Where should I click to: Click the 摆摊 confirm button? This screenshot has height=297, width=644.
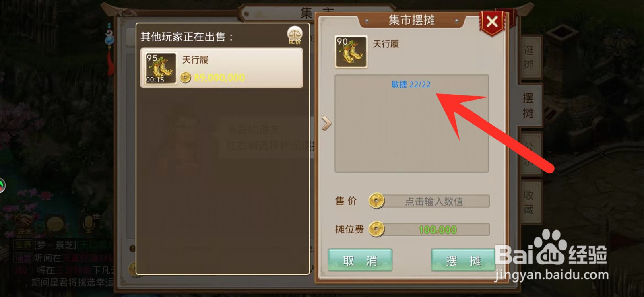point(463,260)
